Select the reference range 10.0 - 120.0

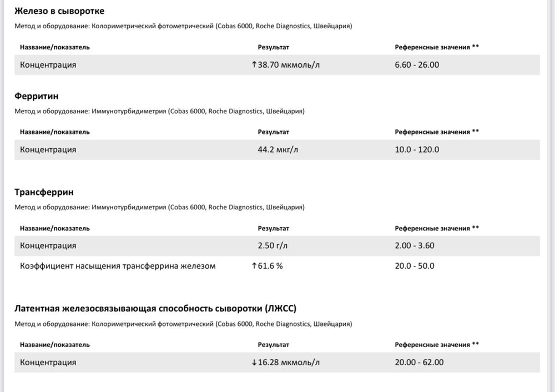pos(417,149)
